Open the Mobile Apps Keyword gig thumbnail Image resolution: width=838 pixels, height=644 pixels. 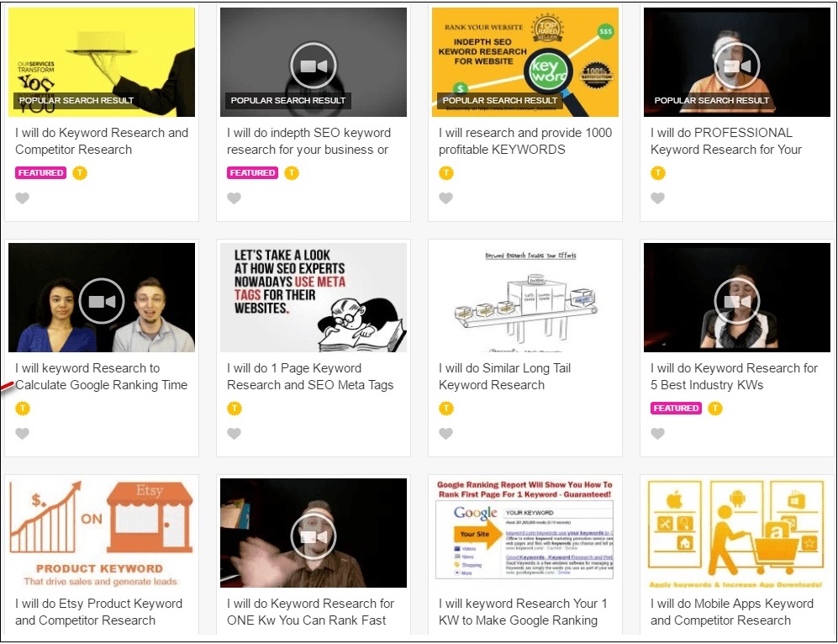click(x=736, y=530)
